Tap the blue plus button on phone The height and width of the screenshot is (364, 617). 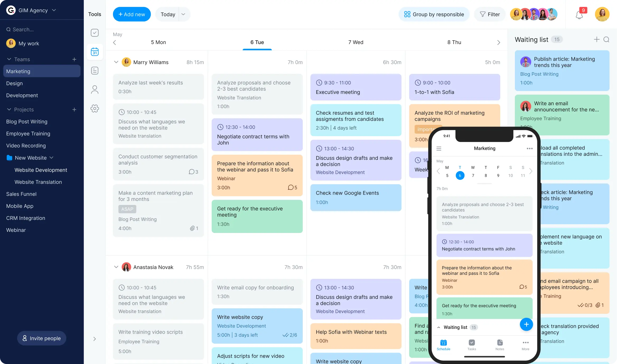click(x=526, y=324)
